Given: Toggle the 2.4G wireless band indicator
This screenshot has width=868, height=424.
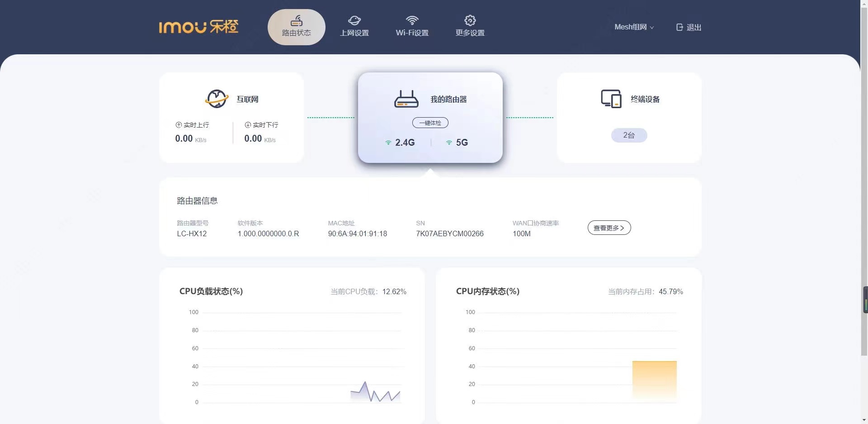Looking at the screenshot, I should (400, 142).
